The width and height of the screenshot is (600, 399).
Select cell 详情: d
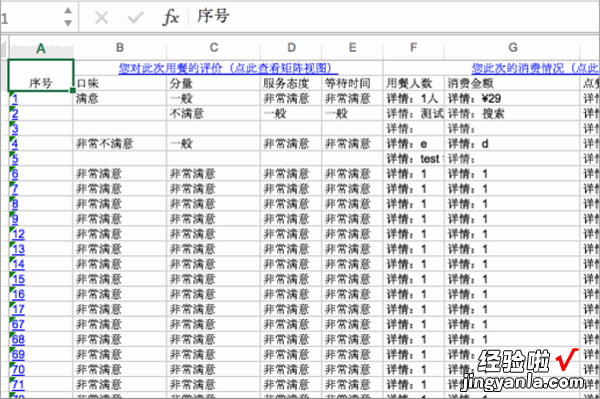click(x=512, y=144)
